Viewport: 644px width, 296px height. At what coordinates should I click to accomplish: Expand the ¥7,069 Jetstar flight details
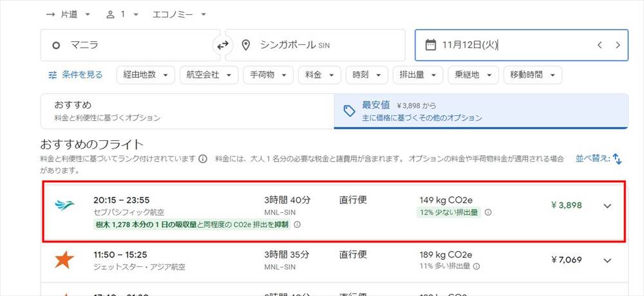click(x=607, y=260)
